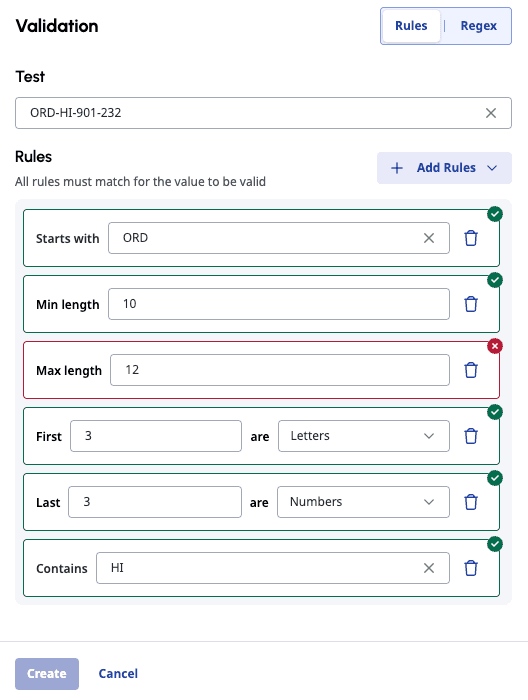The image size is (528, 700).
Task: Click the Cancel link
Action: coord(118,674)
